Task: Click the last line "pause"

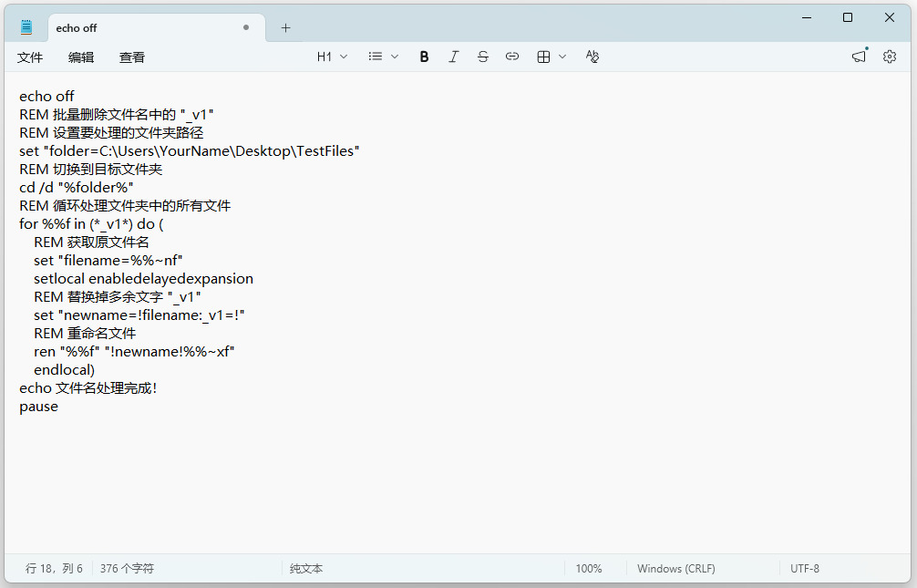Action: click(x=38, y=407)
